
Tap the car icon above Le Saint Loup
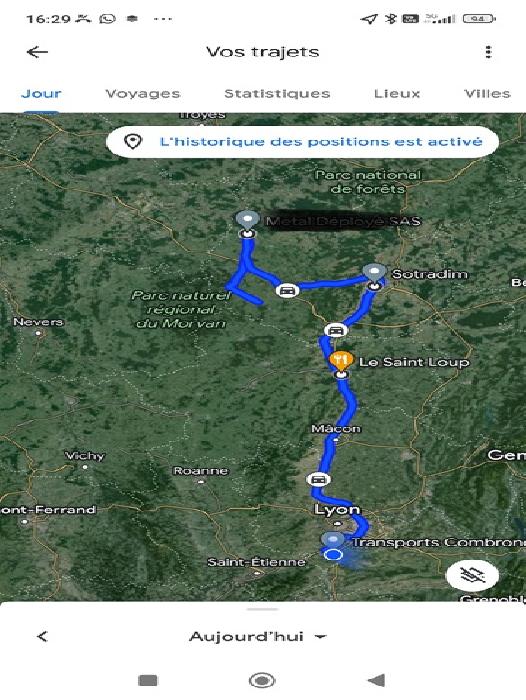click(x=335, y=330)
